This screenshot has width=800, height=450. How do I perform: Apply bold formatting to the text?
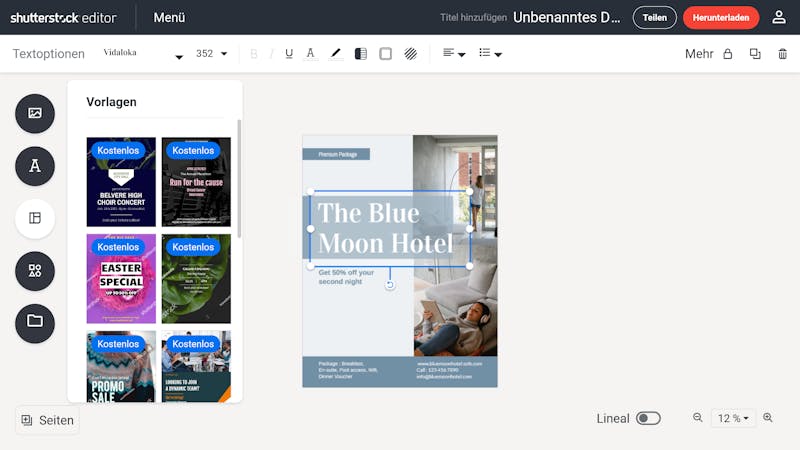[254, 54]
